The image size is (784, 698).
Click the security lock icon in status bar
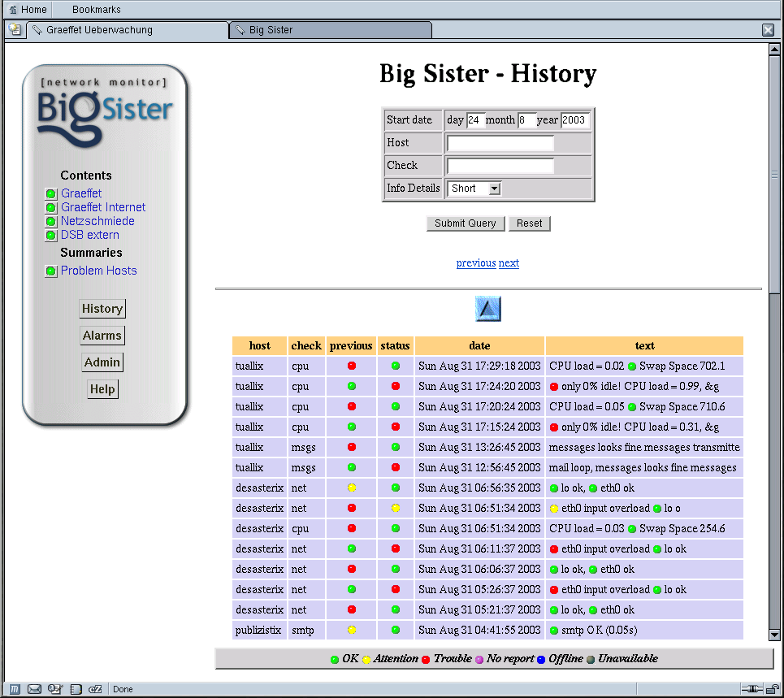click(x=773, y=689)
